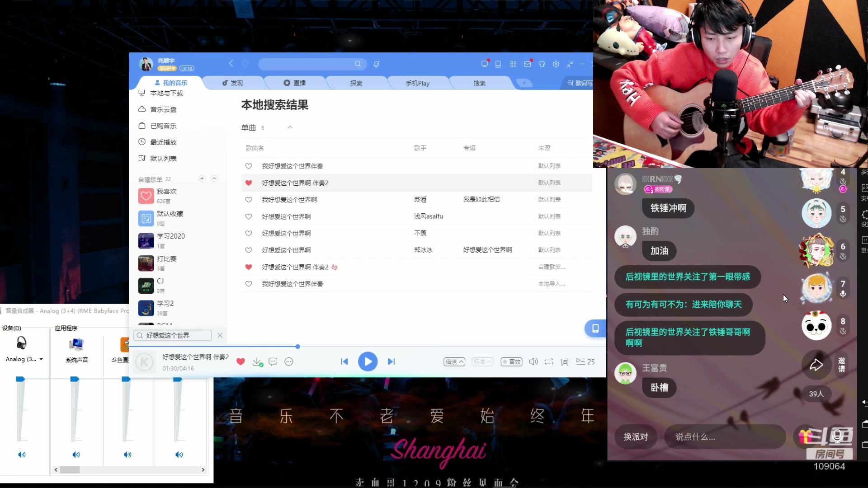
Task: Click the voice recognition icon beside the search bar
Action: click(x=376, y=64)
